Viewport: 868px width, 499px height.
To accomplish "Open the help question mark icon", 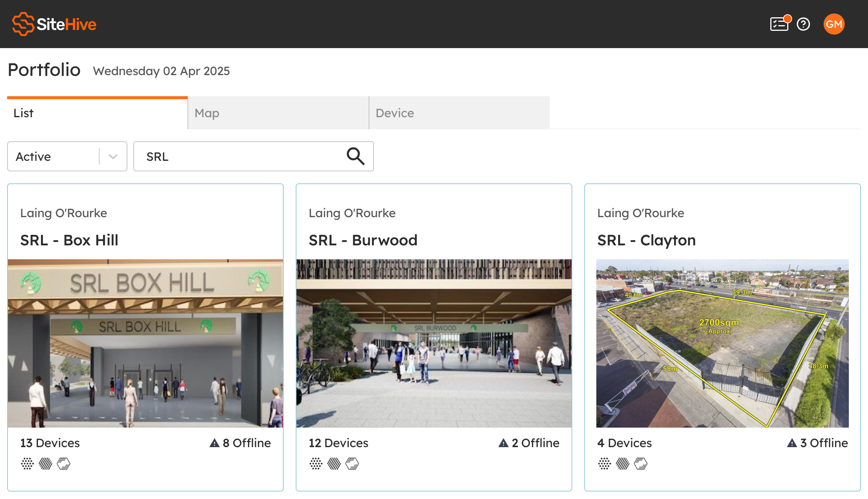I will pos(803,24).
